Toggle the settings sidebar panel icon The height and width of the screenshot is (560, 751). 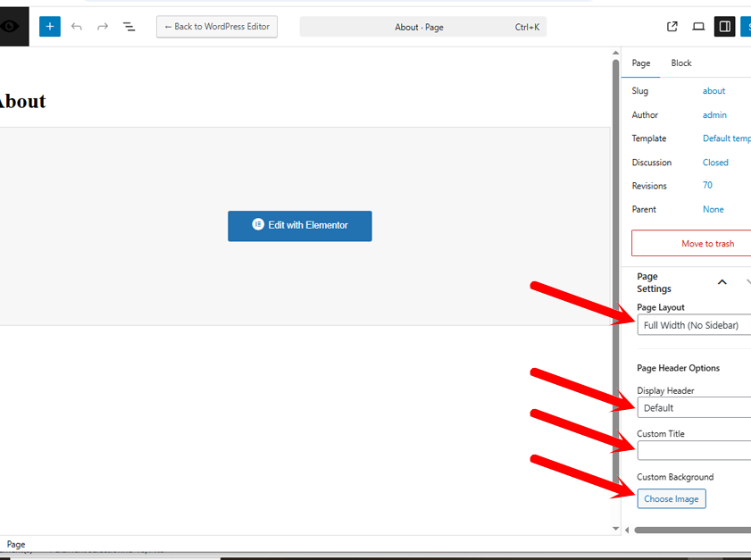click(724, 27)
